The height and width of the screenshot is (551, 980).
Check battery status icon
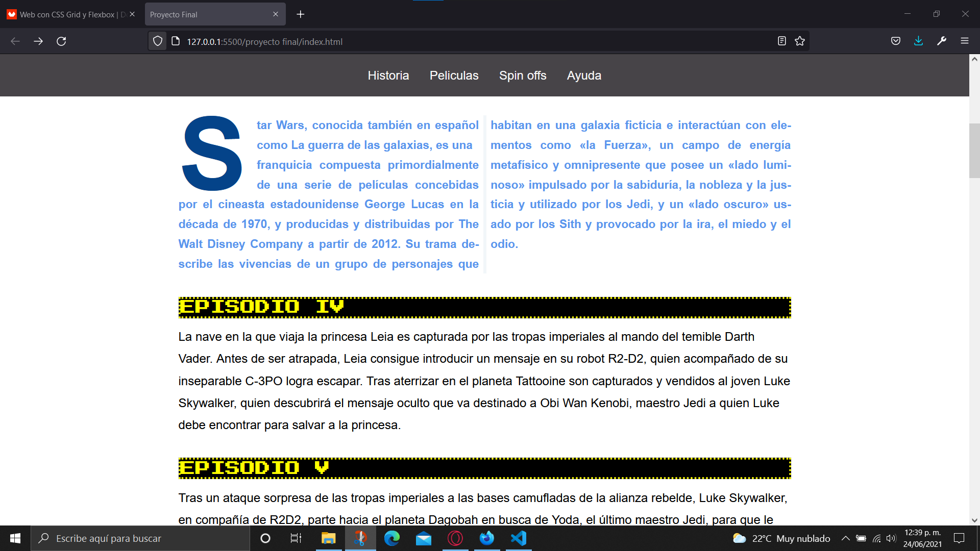click(861, 538)
